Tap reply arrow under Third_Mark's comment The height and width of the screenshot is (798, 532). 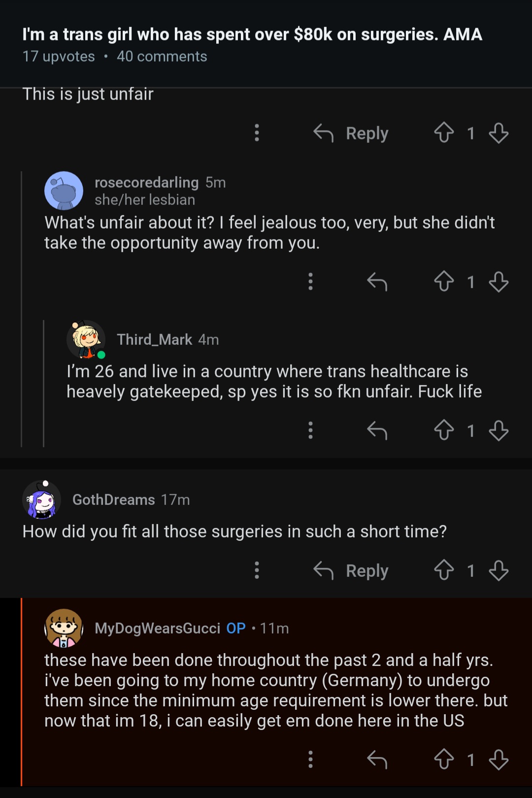pyautogui.click(x=377, y=431)
